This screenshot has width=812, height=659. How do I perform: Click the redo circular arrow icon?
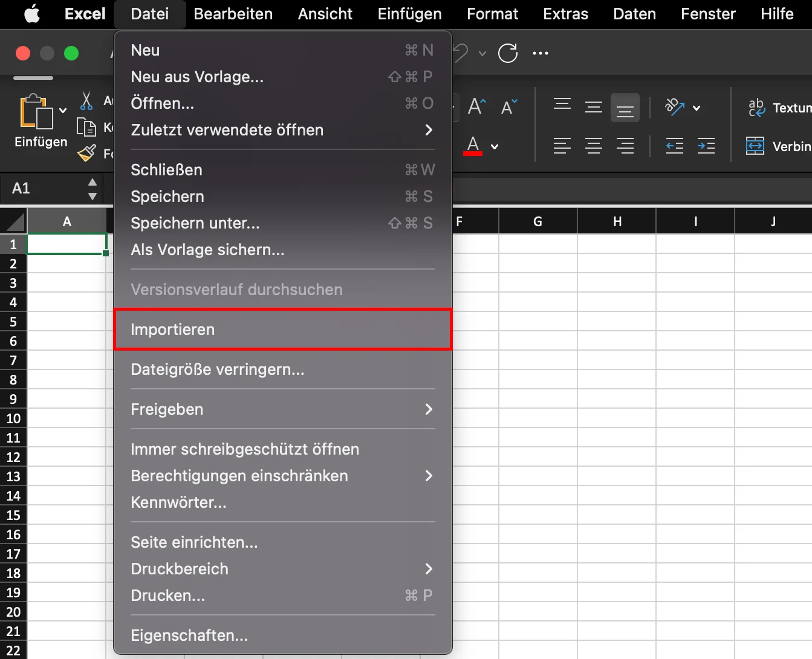tap(508, 53)
